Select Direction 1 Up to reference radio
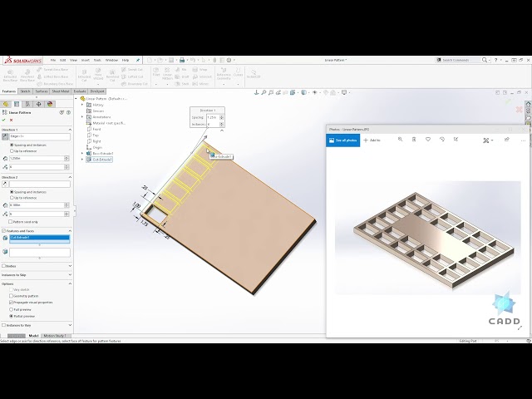The image size is (532, 399). [12, 151]
